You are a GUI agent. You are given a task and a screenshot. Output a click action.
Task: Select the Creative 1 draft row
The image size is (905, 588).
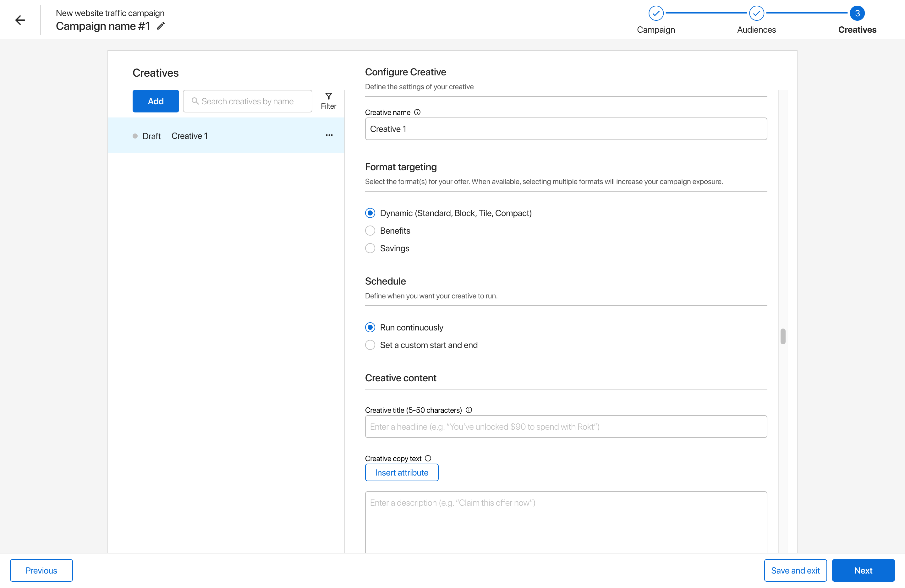click(x=226, y=135)
